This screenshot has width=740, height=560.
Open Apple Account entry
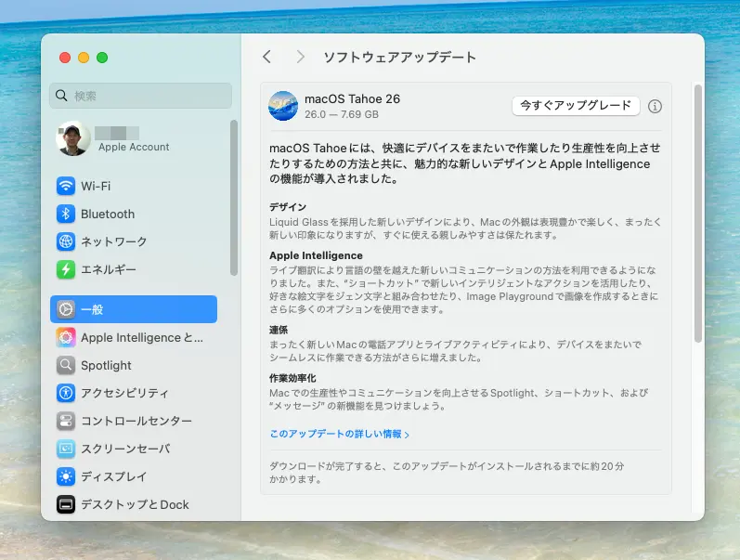[x=134, y=138]
